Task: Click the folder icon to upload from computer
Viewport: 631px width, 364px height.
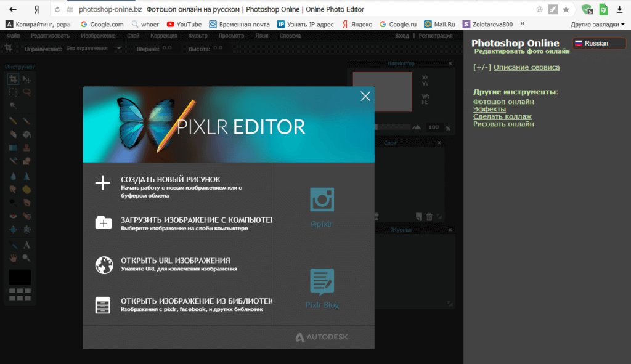Action: pos(103,222)
